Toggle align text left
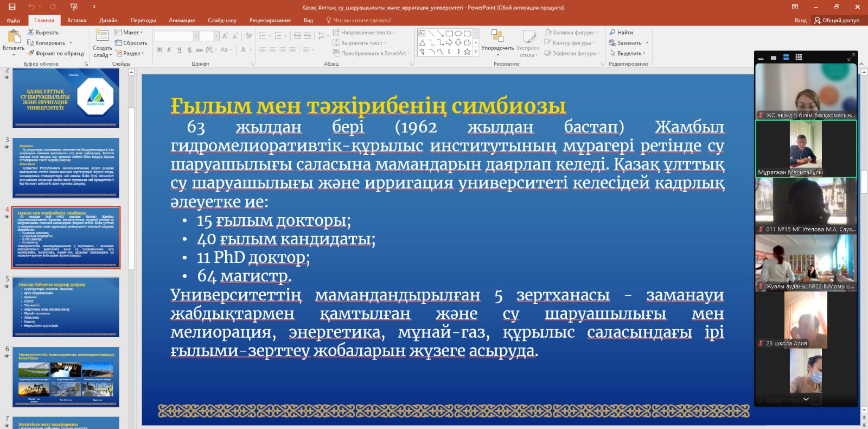Viewport: 868px width, 429px height. click(x=263, y=49)
